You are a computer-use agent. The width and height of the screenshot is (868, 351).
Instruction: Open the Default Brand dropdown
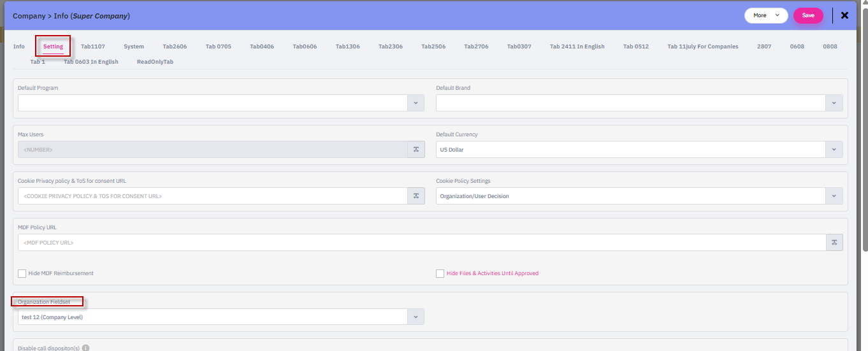pos(834,103)
